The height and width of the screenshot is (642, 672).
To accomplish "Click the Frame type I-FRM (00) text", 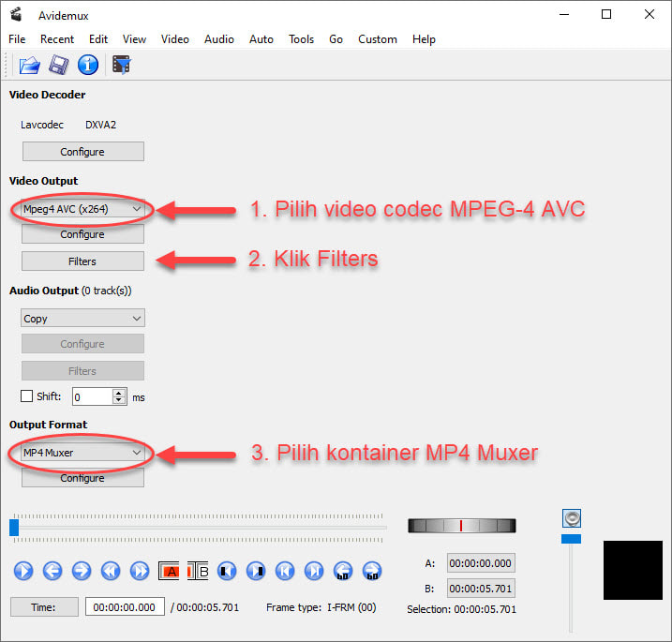I will (x=321, y=607).
